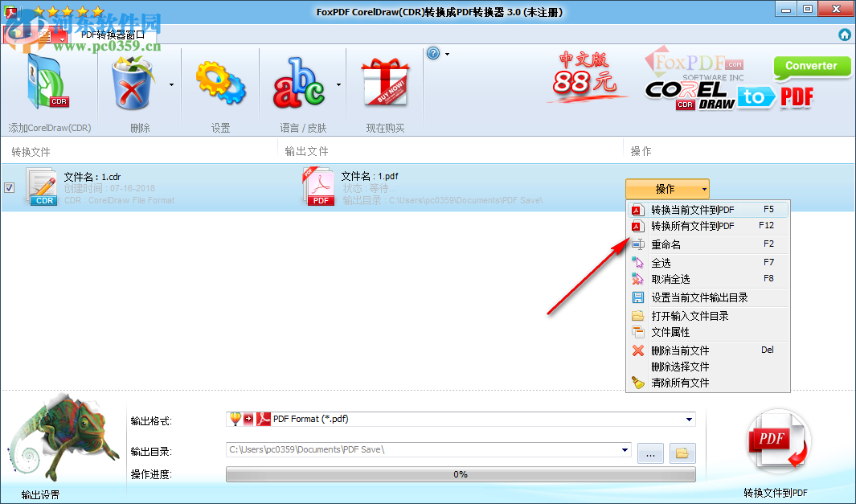The width and height of the screenshot is (856, 504).
Task: Uncheck the 1.cdr file checkbox
Action: click(10, 187)
